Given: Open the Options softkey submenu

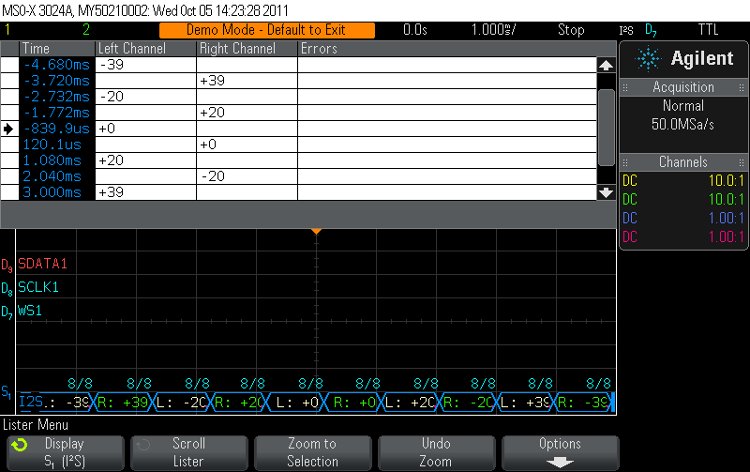Looking at the screenshot, I should (559, 452).
